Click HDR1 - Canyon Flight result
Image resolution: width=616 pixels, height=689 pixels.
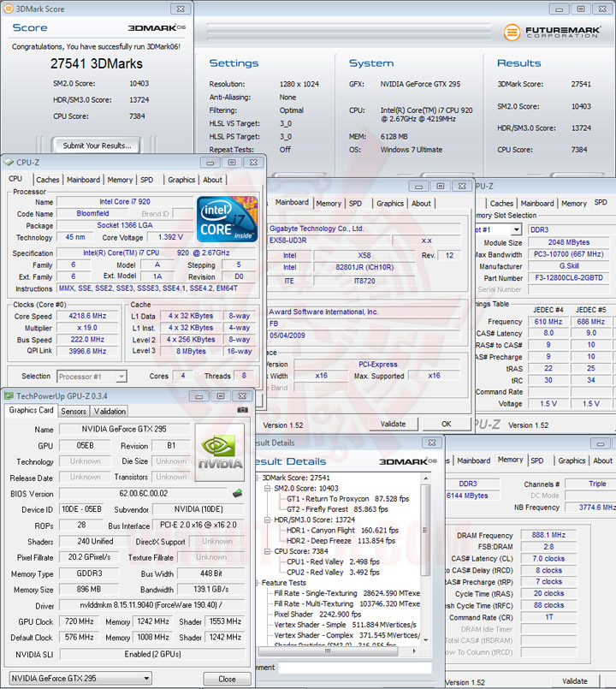(x=342, y=531)
